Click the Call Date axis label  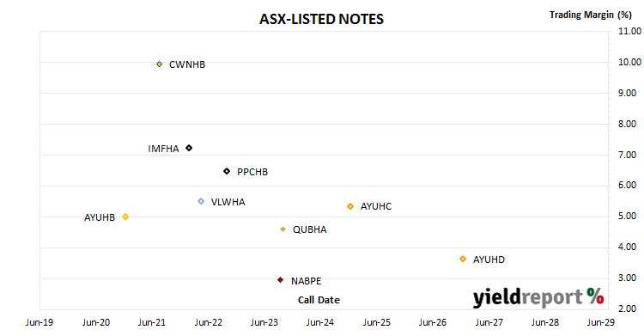319,300
